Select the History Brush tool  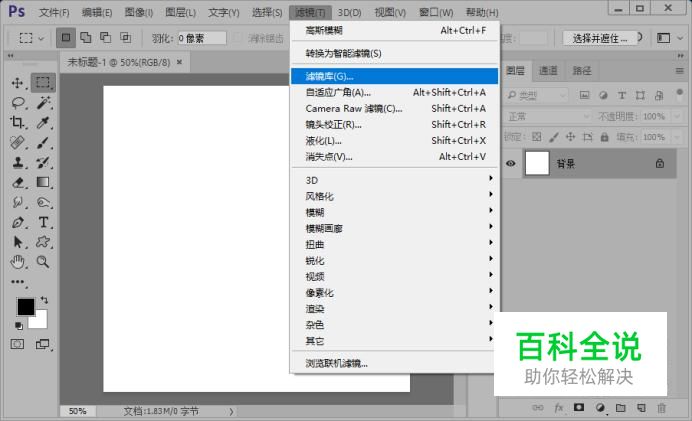[x=43, y=162]
